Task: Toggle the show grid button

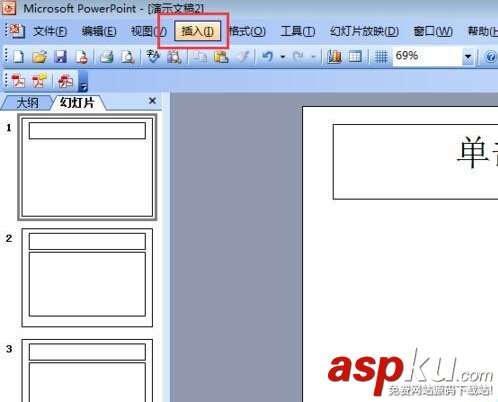Action: (381, 57)
